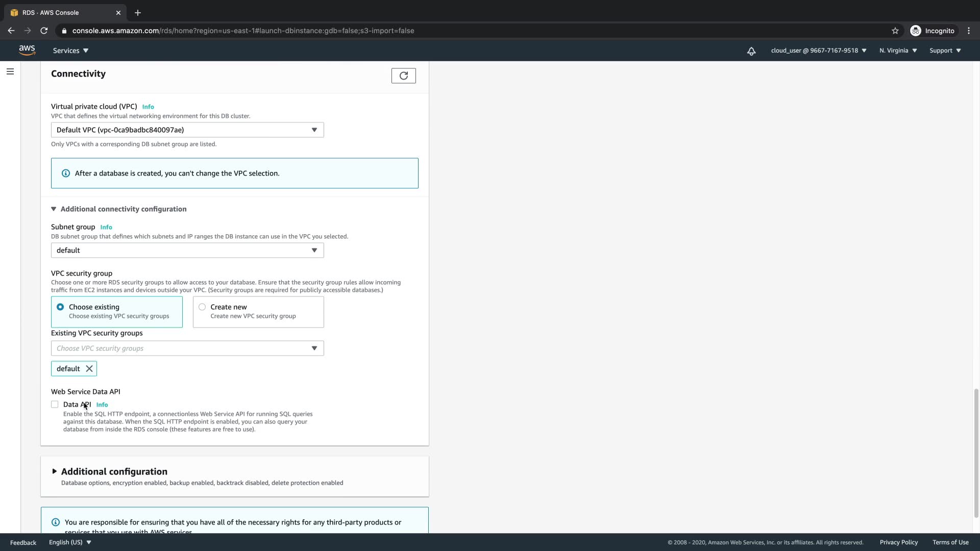Open the Services menu
Screen dimensions: 980x551
click(70, 51)
